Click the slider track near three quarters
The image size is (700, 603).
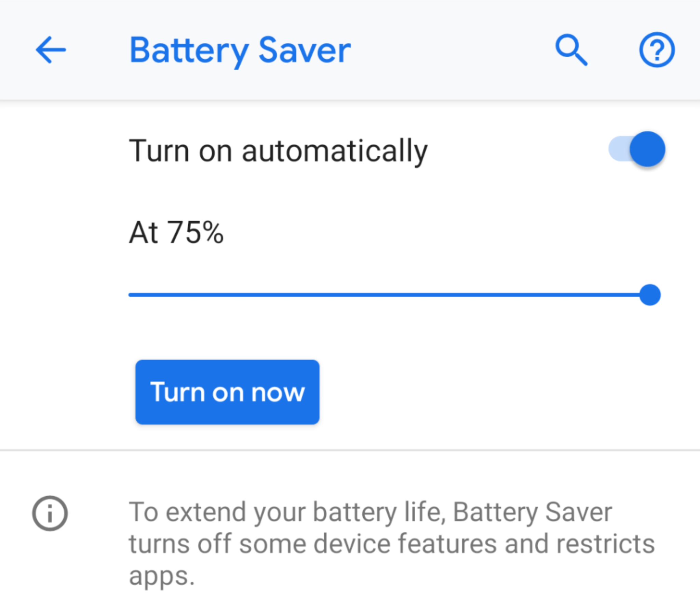520,295
